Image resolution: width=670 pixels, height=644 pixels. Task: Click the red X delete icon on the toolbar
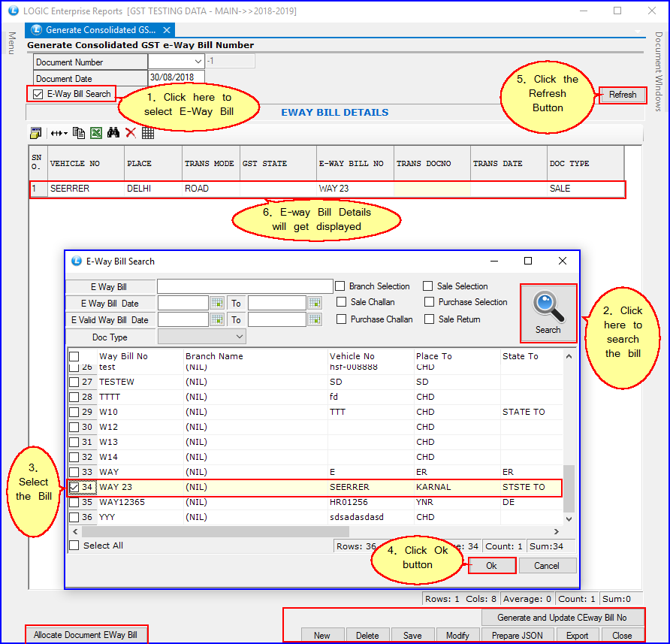click(130, 133)
